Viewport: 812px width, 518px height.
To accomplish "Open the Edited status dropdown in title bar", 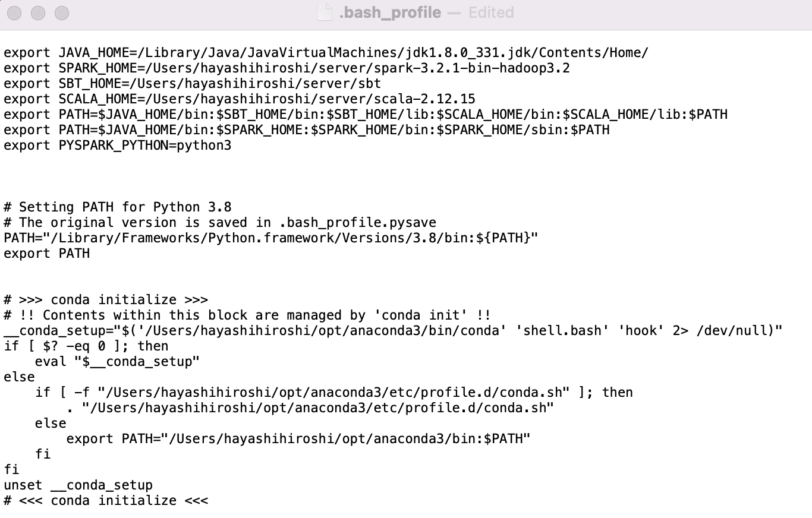I will (x=491, y=12).
